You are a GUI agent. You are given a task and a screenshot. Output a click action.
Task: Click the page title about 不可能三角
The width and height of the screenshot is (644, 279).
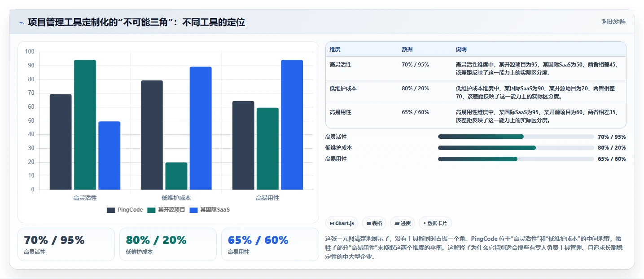[x=136, y=22]
